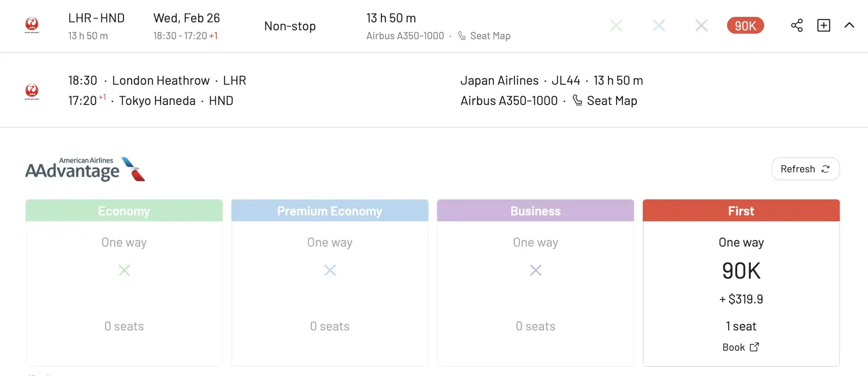Click the AAdvantage program logo
868x376 pixels.
pos(85,169)
